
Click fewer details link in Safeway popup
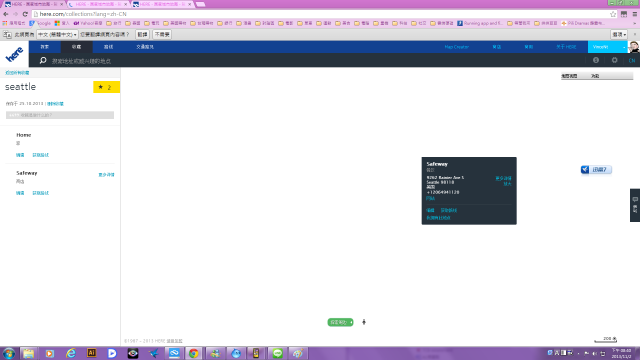coord(503,178)
